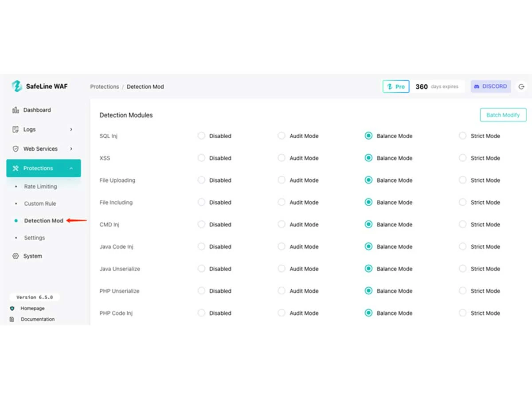Open the DISCORD link button
Screen dimensions: 532x399
[x=491, y=86]
